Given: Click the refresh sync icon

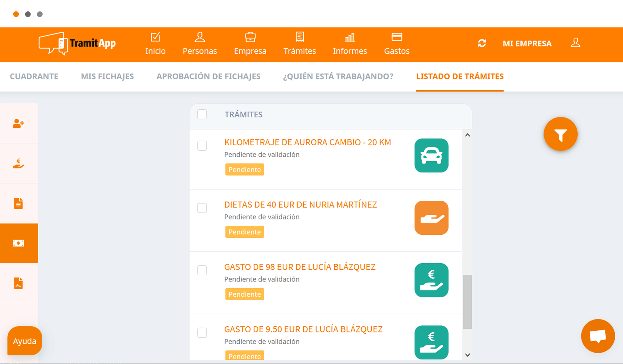Looking at the screenshot, I should click(482, 43).
